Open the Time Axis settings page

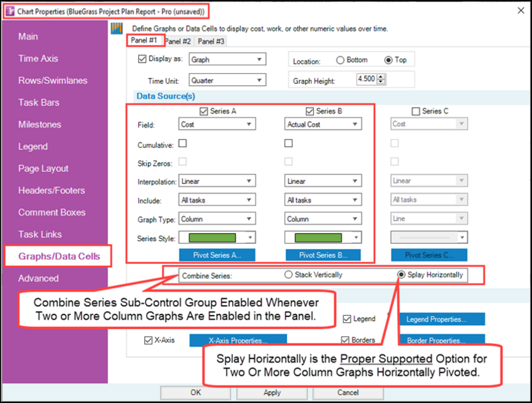(x=38, y=58)
